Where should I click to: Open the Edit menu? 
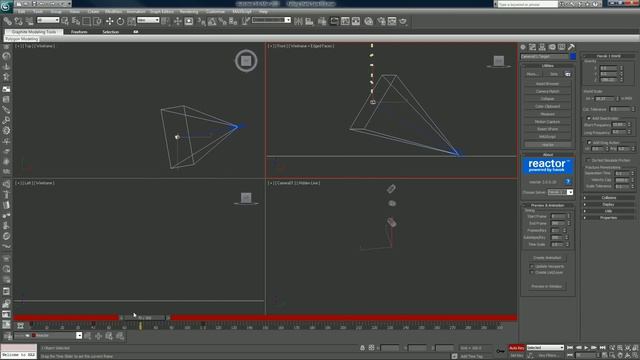[22, 12]
